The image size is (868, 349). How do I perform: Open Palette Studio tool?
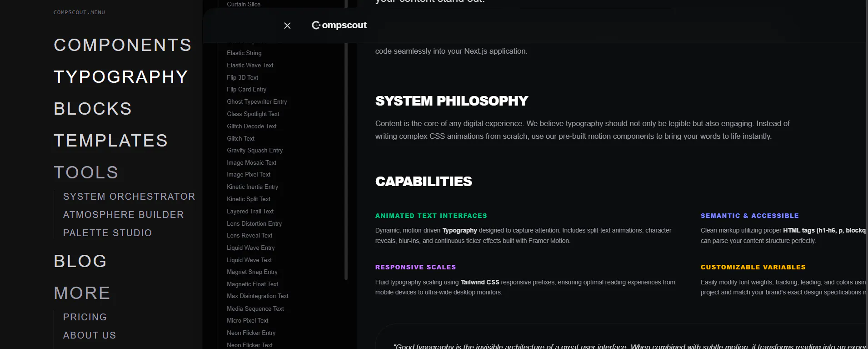108,233
